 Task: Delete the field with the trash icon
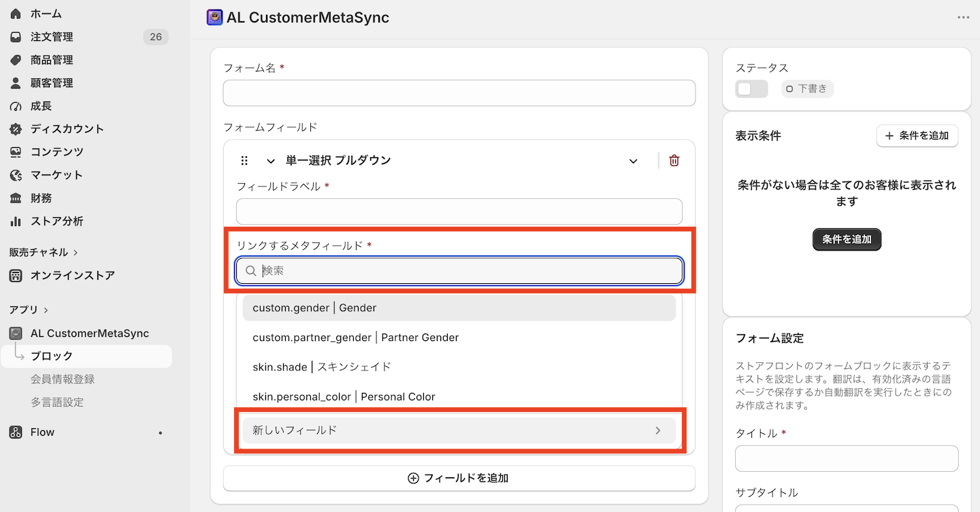[674, 161]
